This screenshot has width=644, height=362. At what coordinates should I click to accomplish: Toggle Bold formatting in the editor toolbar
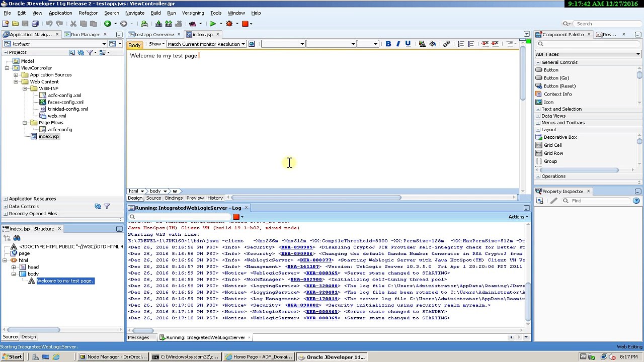click(388, 44)
